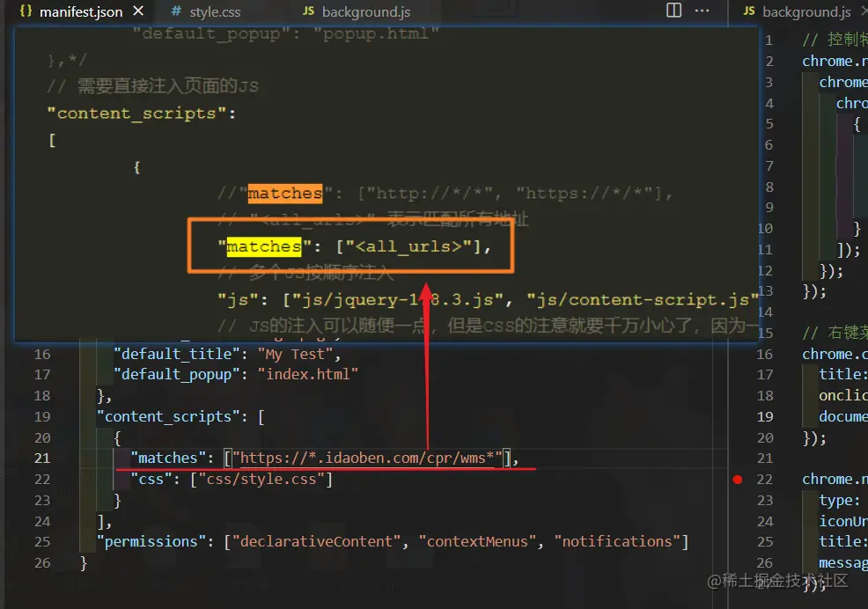This screenshot has height=609, width=868.
Task: Click the "css" key on line 22
Action: 151,480
